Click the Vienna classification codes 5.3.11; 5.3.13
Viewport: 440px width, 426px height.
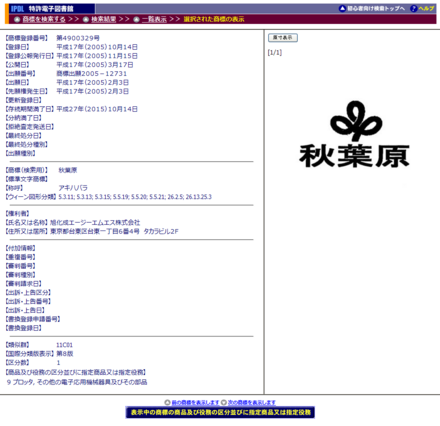click(135, 197)
